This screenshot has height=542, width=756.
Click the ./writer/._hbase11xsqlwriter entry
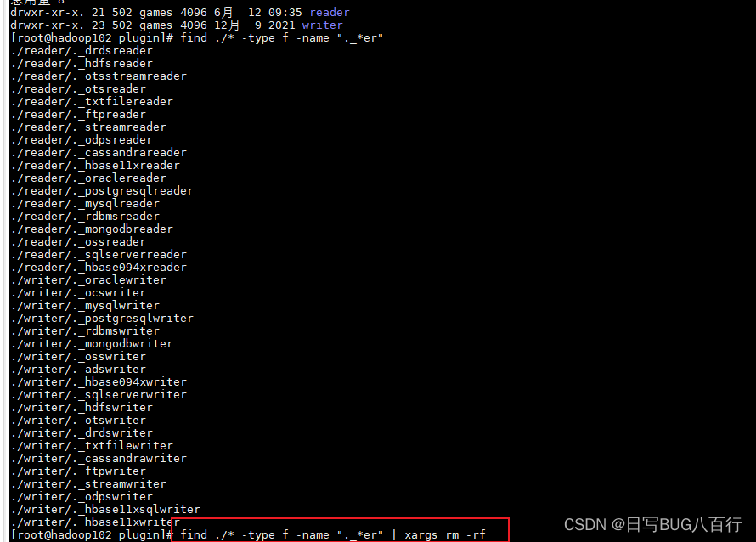click(x=105, y=509)
